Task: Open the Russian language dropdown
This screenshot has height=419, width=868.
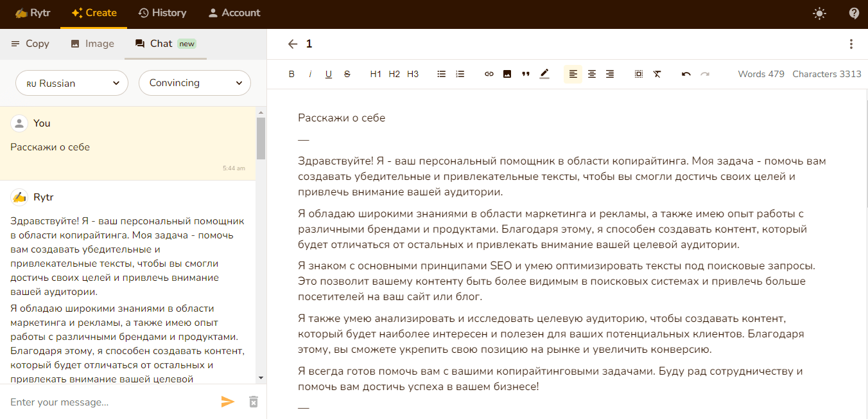Action: tap(71, 83)
